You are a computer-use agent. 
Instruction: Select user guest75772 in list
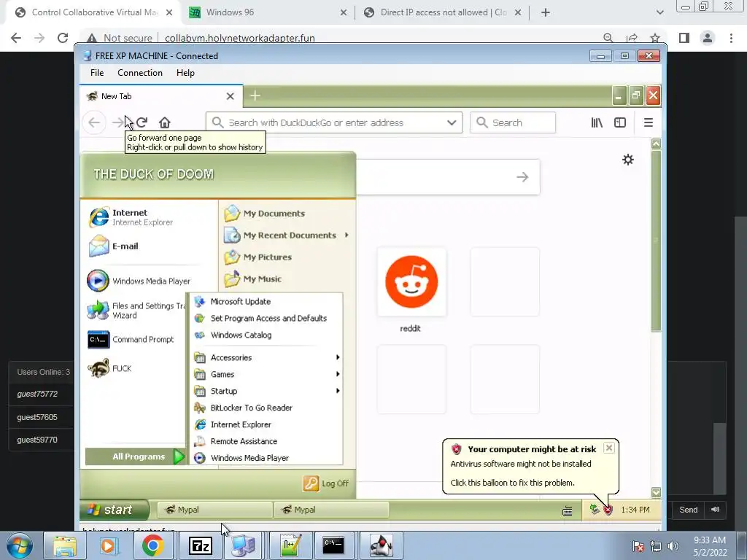pos(37,394)
